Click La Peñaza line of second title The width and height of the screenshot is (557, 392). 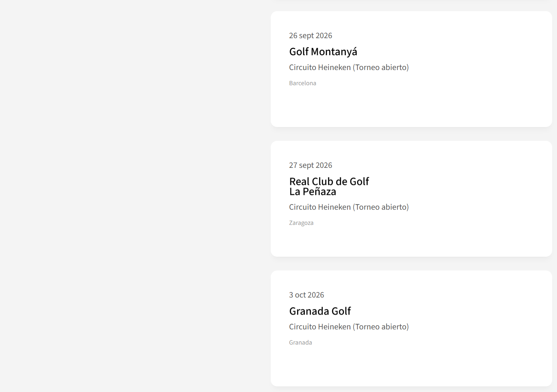[313, 192]
